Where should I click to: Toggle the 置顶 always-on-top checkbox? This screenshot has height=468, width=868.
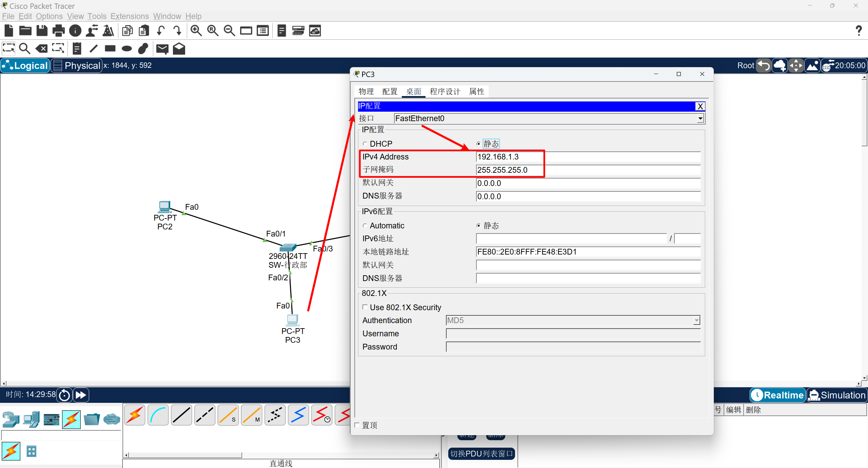click(x=357, y=425)
